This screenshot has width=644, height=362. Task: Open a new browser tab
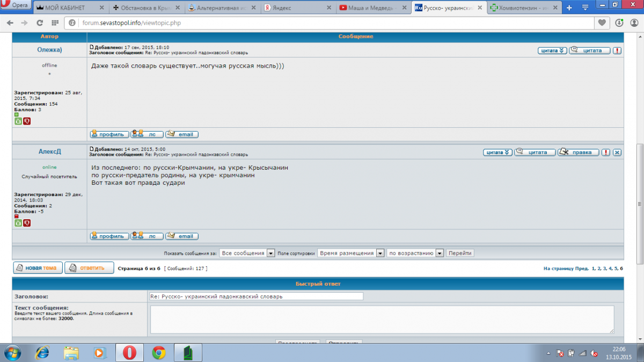[x=569, y=8]
